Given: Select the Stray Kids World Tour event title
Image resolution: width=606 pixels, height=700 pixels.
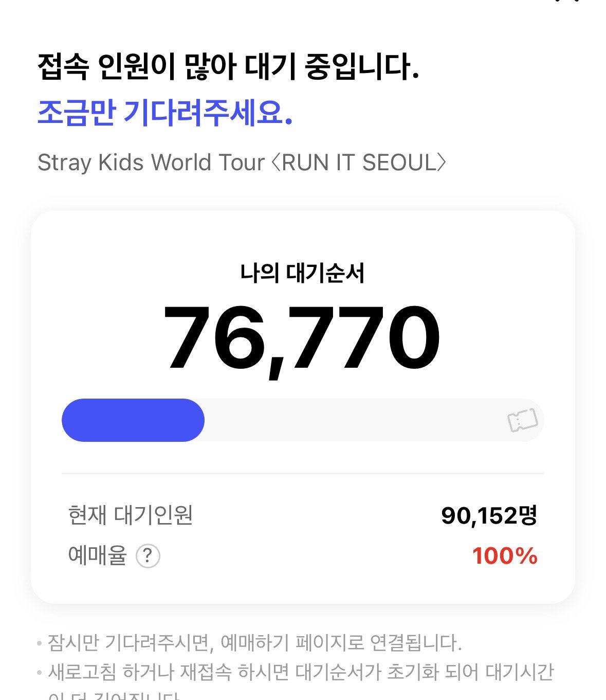Looking at the screenshot, I should (x=242, y=163).
